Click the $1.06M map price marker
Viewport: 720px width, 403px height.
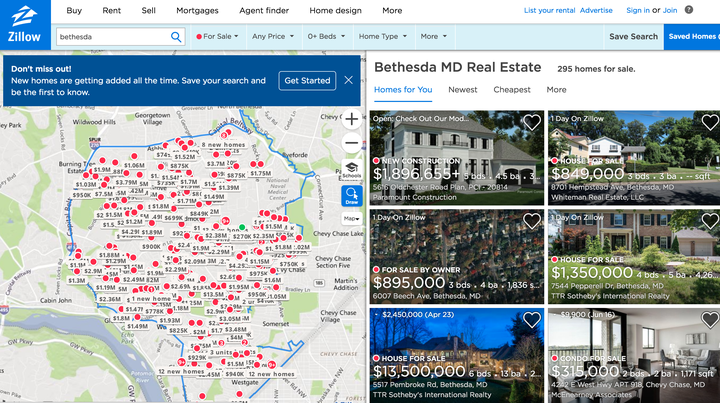(x=135, y=165)
